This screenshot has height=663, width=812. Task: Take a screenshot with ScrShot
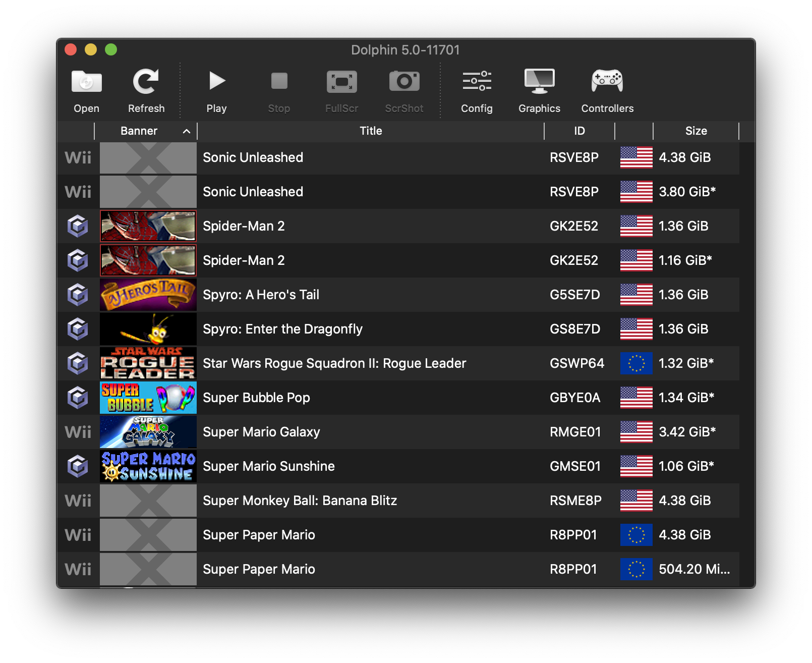[x=404, y=91]
